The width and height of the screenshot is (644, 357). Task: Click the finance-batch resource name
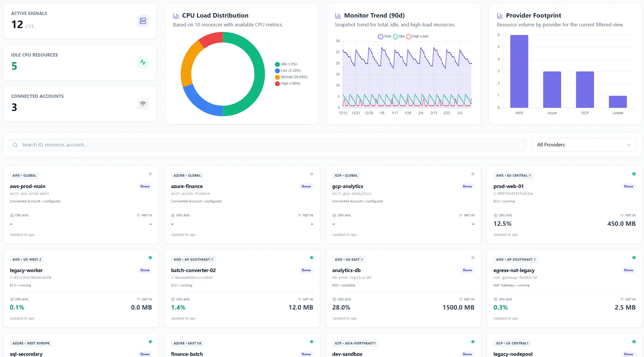[x=187, y=354]
